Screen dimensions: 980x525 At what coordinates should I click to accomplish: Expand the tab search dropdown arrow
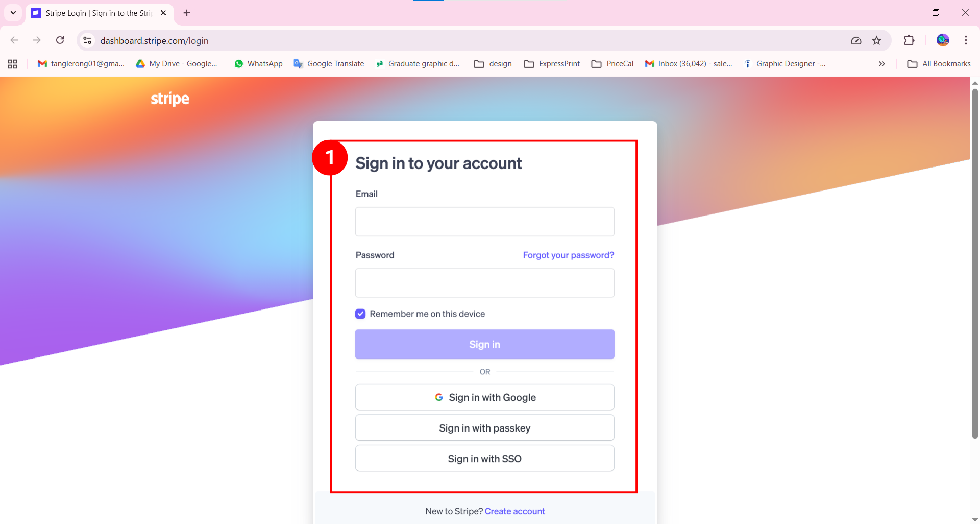(x=13, y=13)
